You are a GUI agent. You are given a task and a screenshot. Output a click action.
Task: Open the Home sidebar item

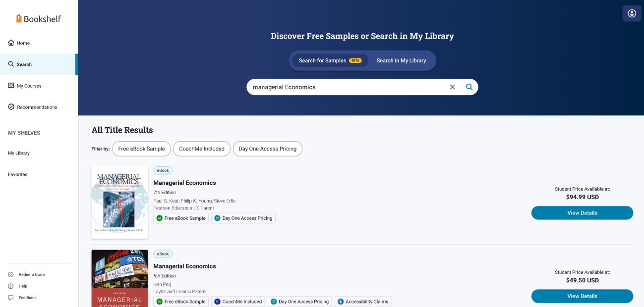[39, 43]
